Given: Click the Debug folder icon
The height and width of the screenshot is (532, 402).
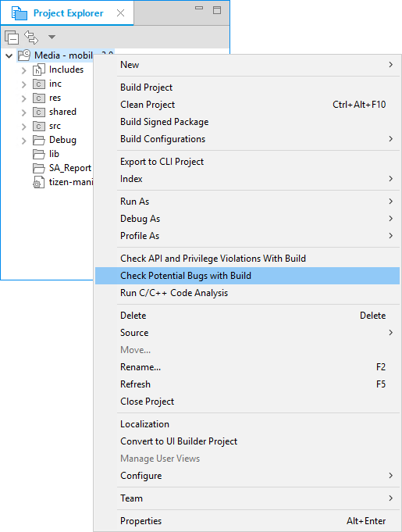Looking at the screenshot, I should (39, 140).
